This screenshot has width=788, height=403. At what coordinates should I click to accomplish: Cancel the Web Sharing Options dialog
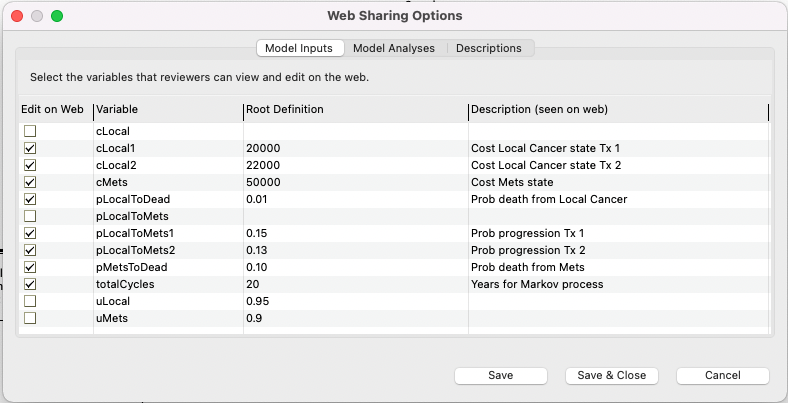[722, 375]
